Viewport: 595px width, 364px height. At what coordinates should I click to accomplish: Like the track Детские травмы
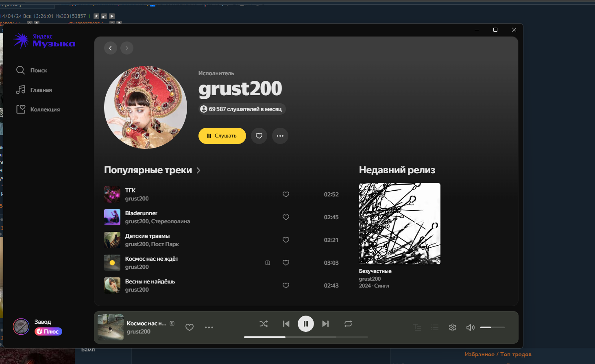pyautogui.click(x=286, y=240)
